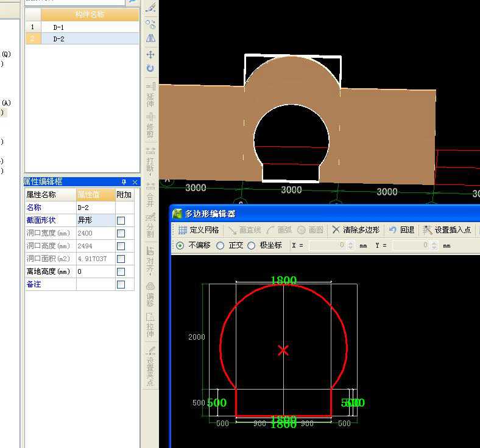Click the 属性值 column header

pyautogui.click(x=96, y=195)
